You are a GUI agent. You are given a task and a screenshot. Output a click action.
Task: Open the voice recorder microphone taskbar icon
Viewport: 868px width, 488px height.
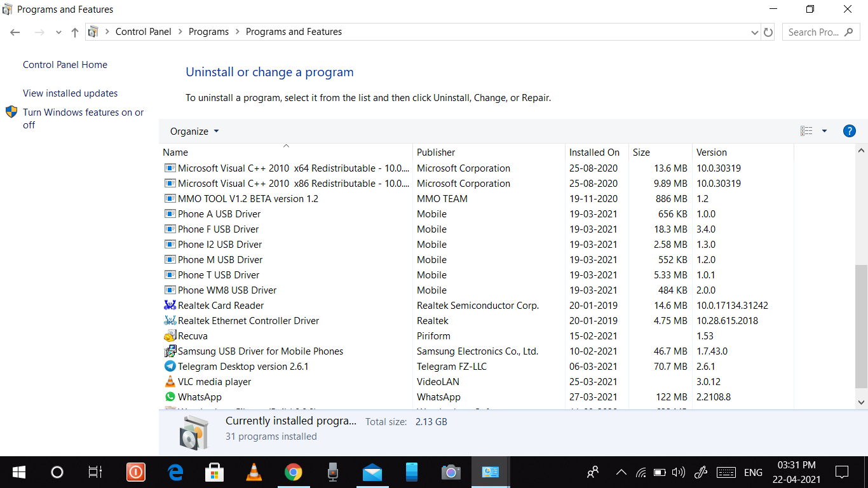coord(332,472)
